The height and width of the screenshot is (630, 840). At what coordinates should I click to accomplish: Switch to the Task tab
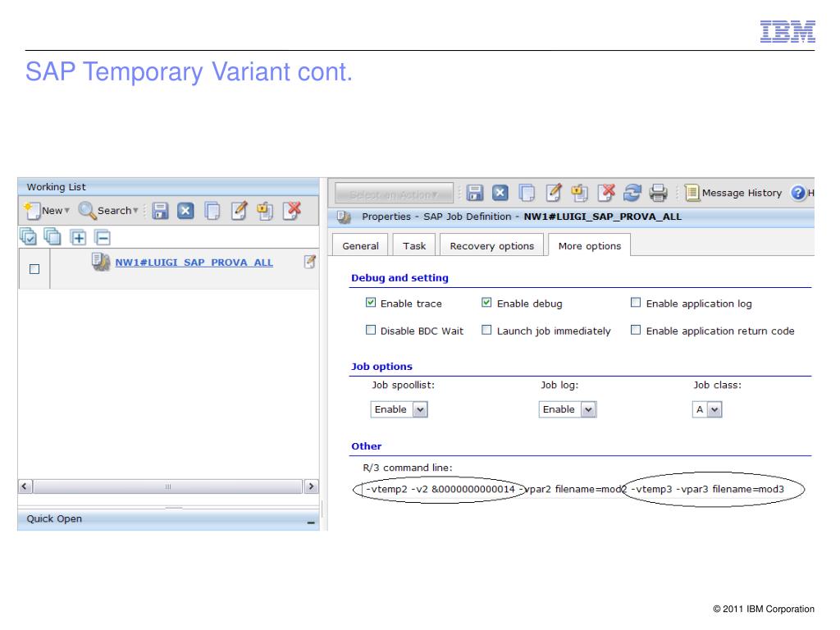coord(414,246)
